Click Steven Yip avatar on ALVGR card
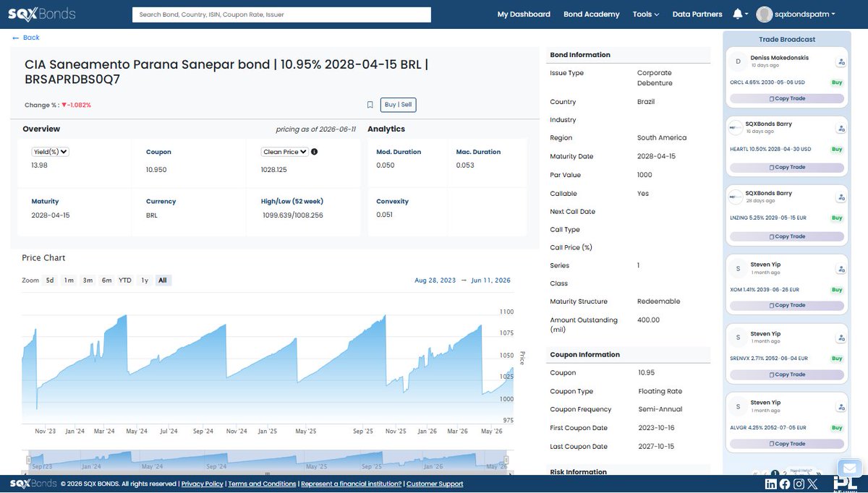 click(x=738, y=406)
